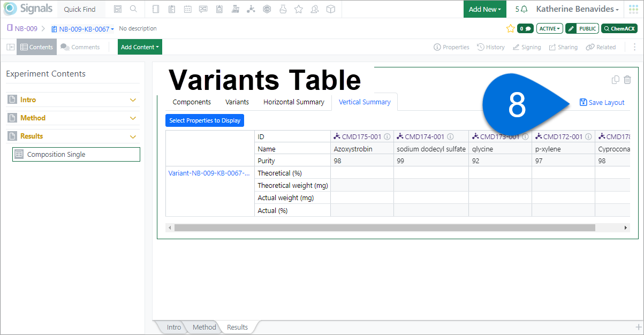Open History panel
This screenshot has width=644, height=335.
pos(491,47)
